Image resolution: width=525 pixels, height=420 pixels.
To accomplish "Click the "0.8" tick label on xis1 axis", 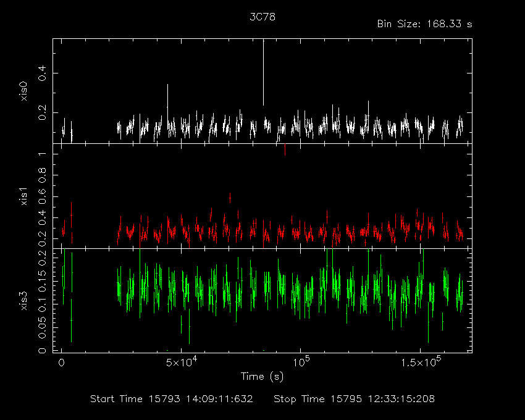I will 42,175.
